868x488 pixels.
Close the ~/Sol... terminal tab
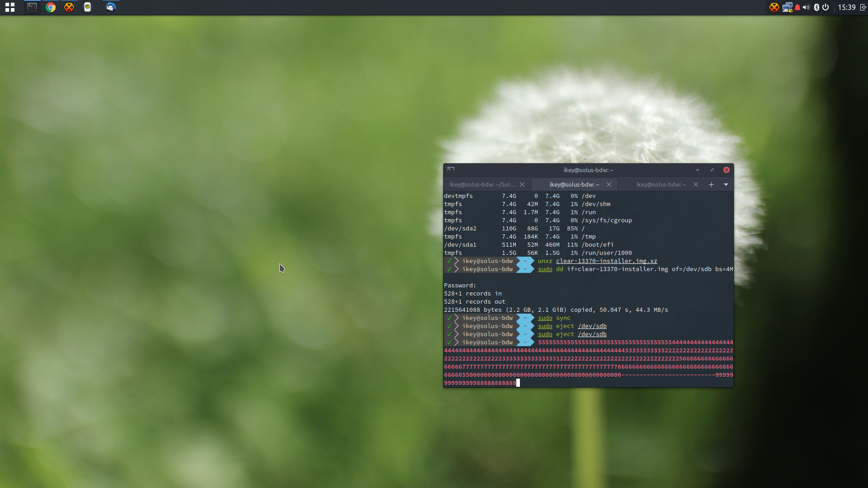[522, 184]
